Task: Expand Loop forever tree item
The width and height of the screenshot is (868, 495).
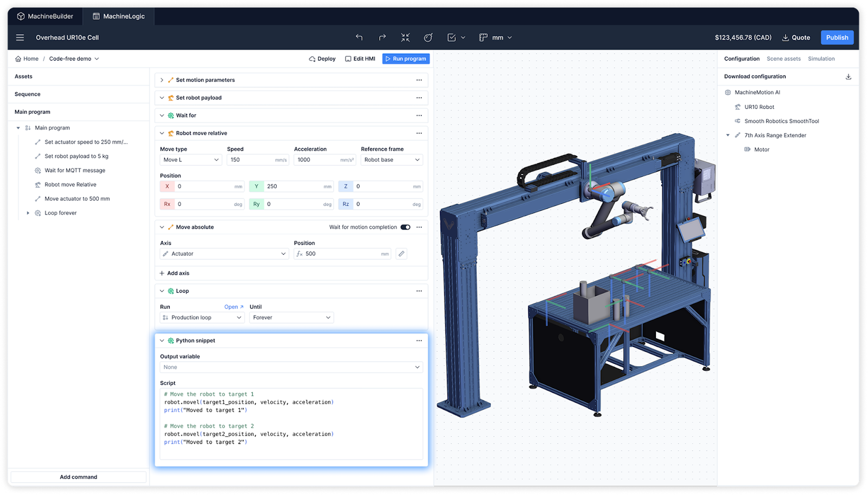Action: point(28,213)
